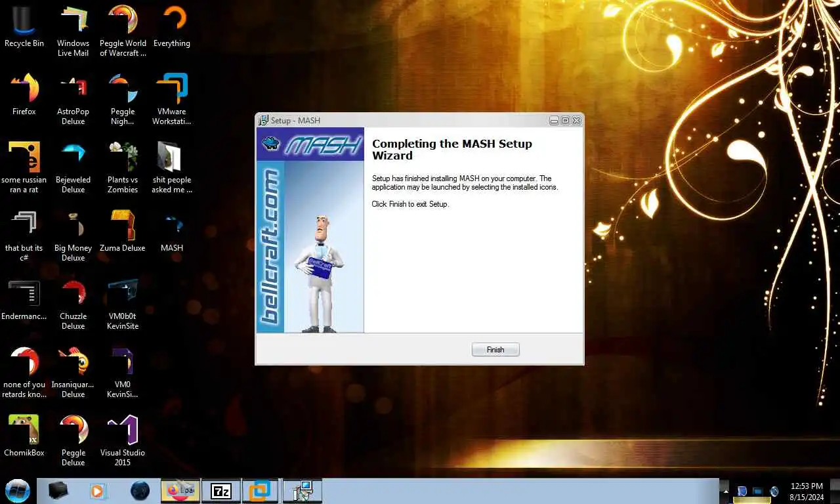This screenshot has width=840, height=504.
Task: Open Windows Media Player from taskbar
Action: point(97,491)
